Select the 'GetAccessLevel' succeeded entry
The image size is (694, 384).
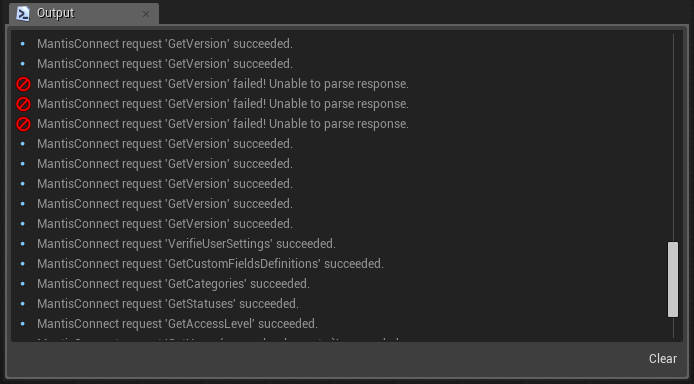pyautogui.click(x=177, y=323)
